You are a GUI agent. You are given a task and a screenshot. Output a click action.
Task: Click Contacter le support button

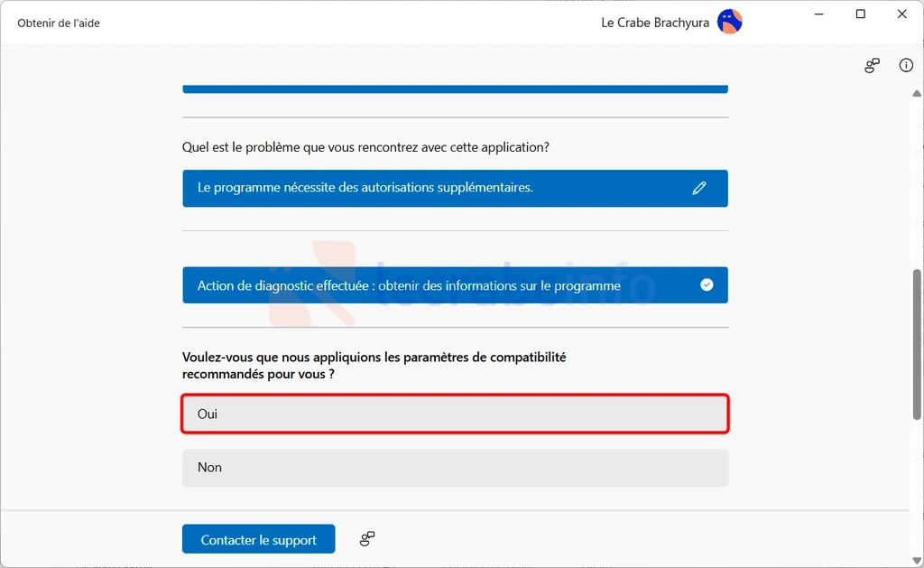(259, 539)
